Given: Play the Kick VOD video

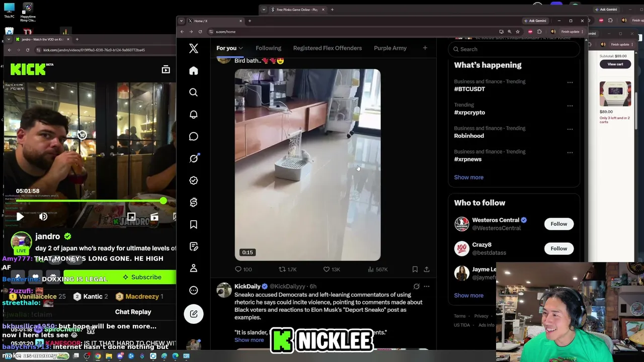Looking at the screenshot, I should coord(20,217).
